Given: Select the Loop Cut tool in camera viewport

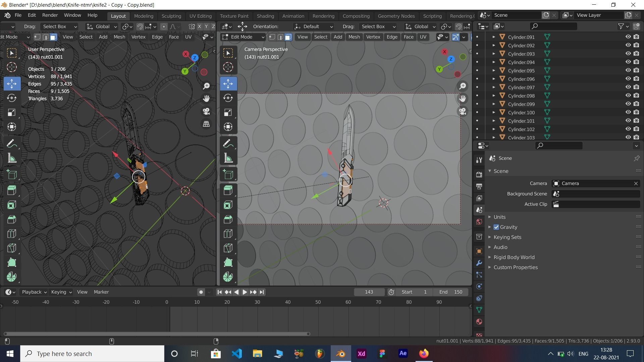Looking at the screenshot, I should (228, 233).
